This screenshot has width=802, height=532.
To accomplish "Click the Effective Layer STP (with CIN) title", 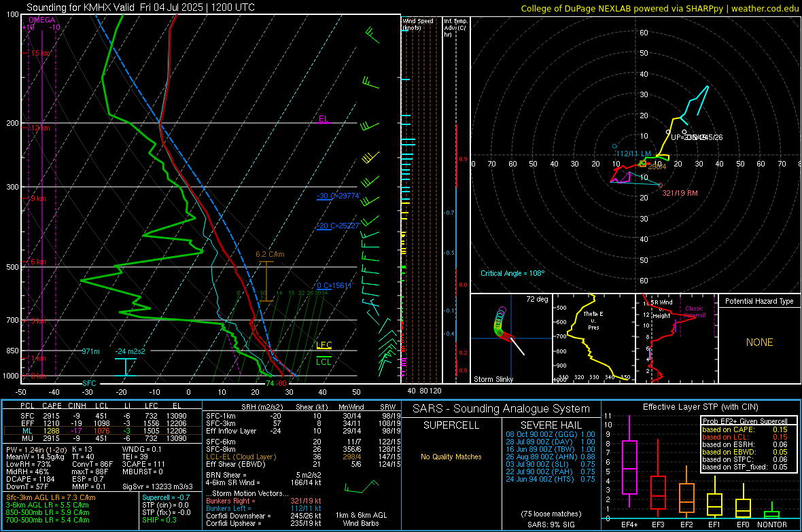I will [x=700, y=407].
